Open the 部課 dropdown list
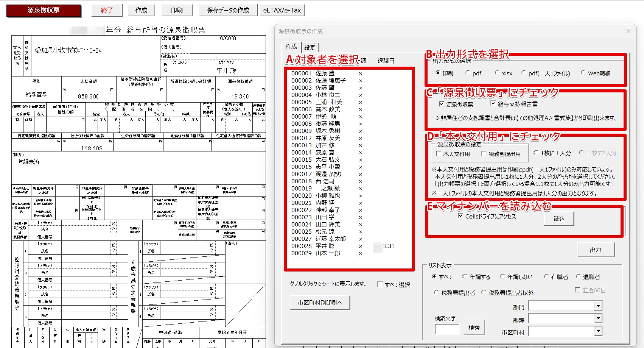The height and width of the screenshot is (348, 644). point(598,318)
